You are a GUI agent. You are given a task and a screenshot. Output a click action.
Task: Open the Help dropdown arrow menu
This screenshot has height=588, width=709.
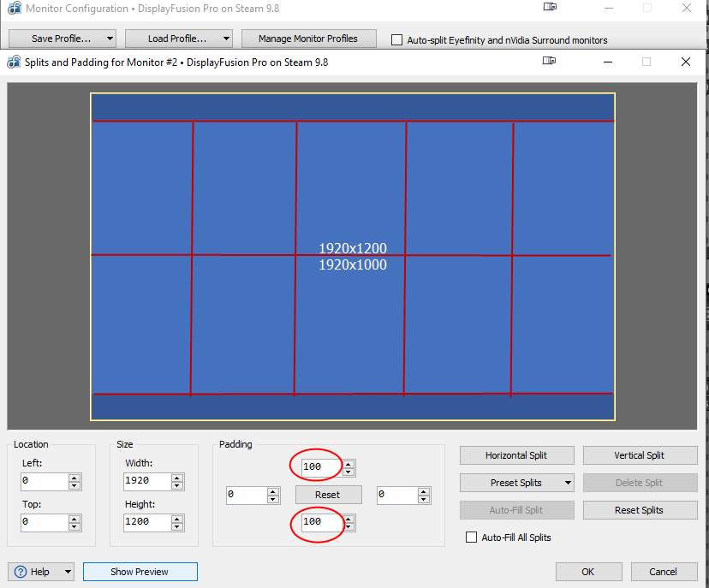(68, 572)
